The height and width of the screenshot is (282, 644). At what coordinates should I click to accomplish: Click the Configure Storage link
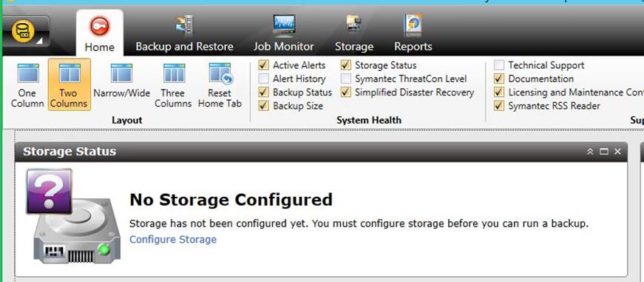(173, 239)
